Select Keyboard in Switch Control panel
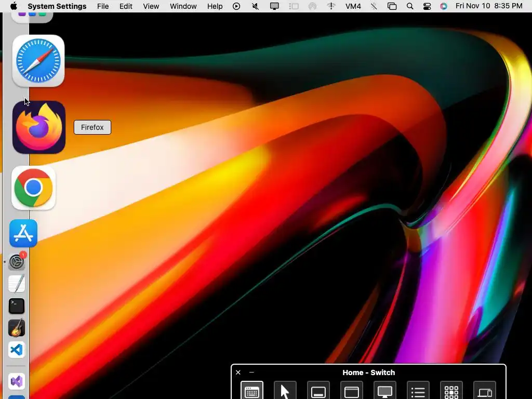 point(252,391)
